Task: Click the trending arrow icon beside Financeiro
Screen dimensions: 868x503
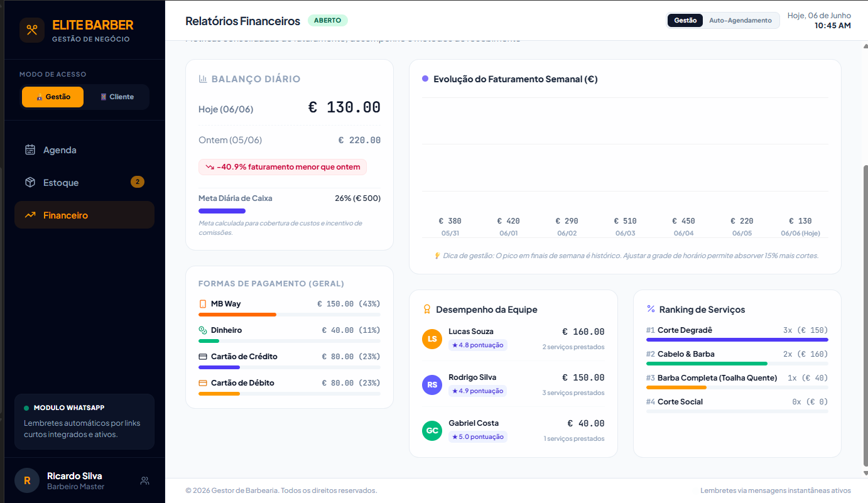Action: 30,215
